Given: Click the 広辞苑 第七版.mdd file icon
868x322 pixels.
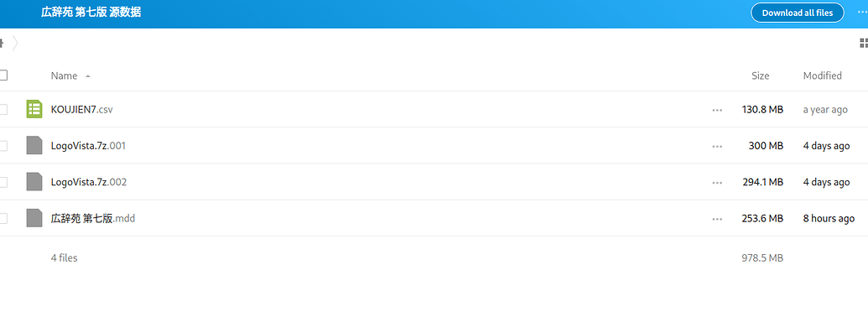Looking at the screenshot, I should click(34, 218).
